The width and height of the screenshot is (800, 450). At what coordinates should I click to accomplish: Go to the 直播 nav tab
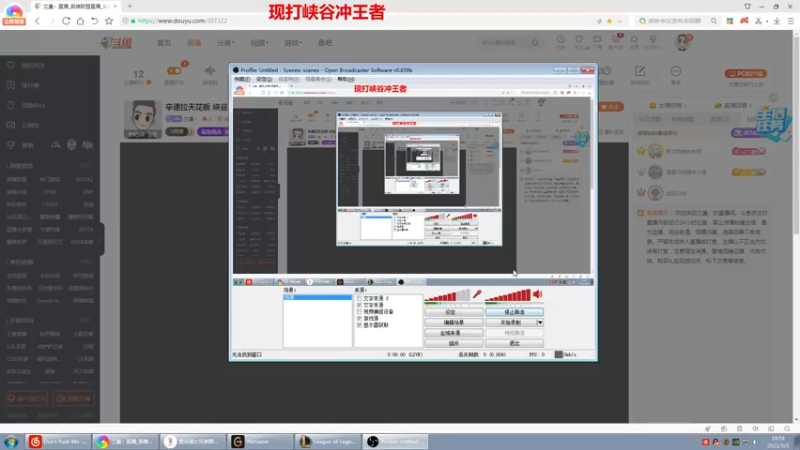tap(194, 43)
